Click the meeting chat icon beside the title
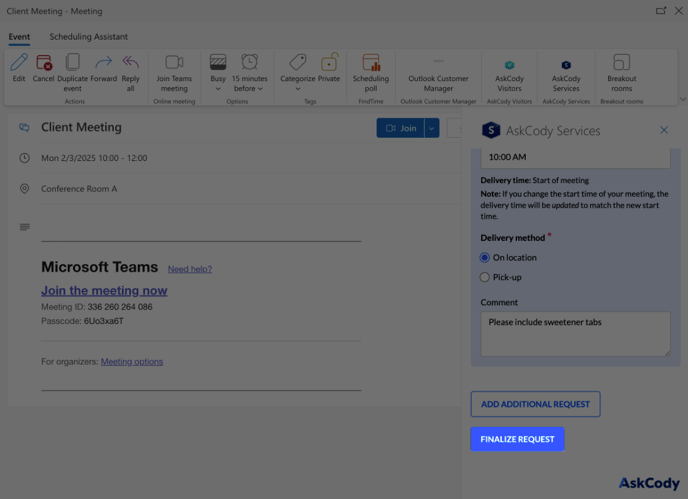The width and height of the screenshot is (688, 499). [x=24, y=127]
